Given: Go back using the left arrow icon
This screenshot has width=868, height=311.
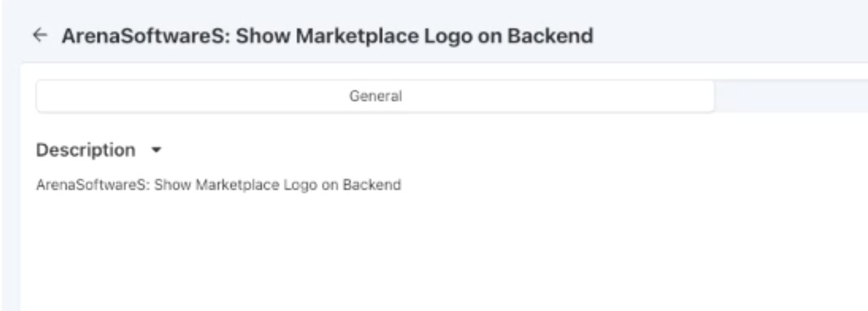Looking at the screenshot, I should (x=40, y=35).
